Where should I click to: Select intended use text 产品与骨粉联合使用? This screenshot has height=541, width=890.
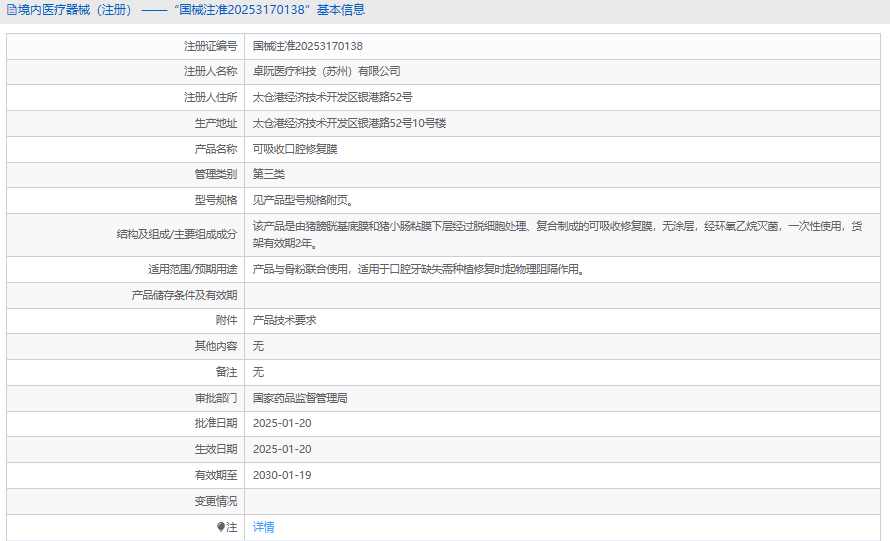pos(421,269)
